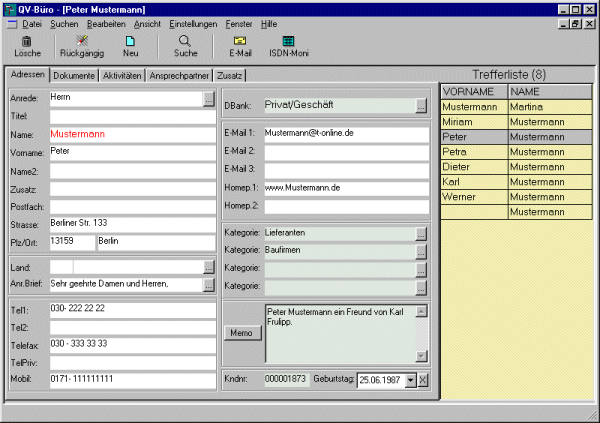600x423 pixels.
Task: Open the DBank selection list
Action: click(421, 104)
